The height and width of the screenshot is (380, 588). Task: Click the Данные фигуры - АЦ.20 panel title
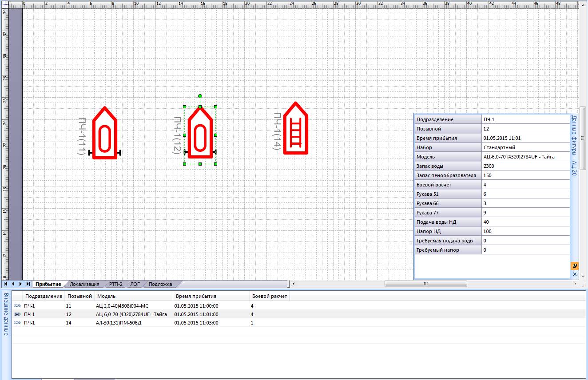(x=574, y=146)
